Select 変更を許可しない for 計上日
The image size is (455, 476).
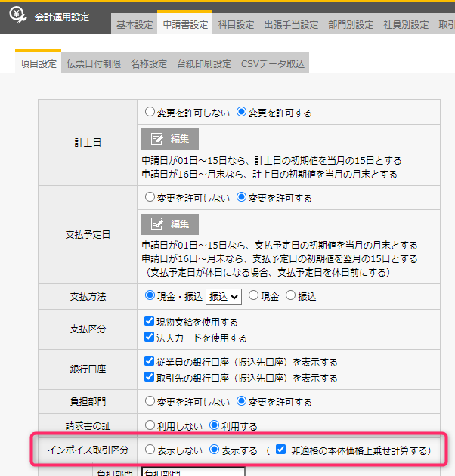[149, 113]
